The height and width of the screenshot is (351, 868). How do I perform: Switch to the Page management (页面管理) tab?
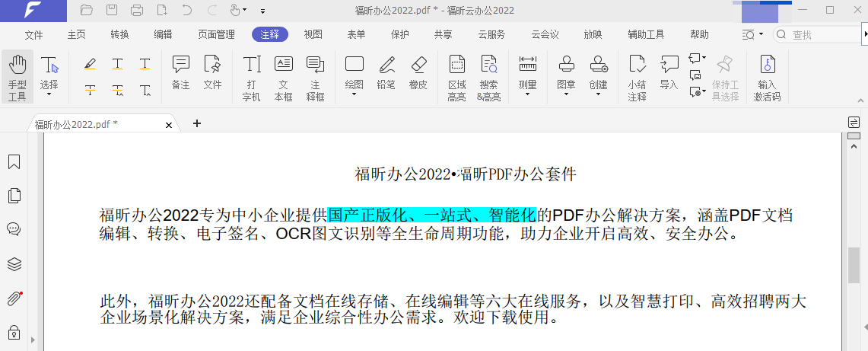click(x=217, y=34)
